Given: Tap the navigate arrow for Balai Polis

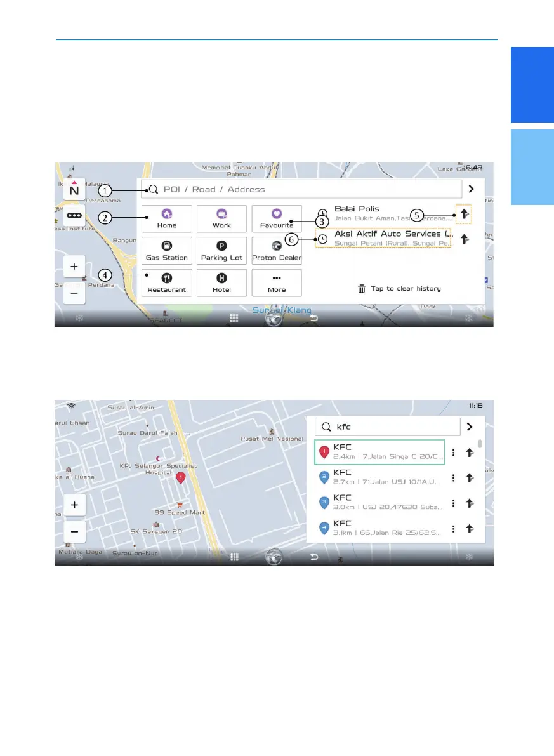Looking at the screenshot, I should (464, 214).
